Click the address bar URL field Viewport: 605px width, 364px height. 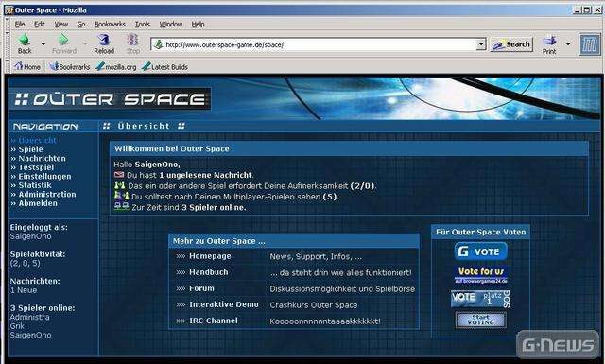(x=320, y=44)
